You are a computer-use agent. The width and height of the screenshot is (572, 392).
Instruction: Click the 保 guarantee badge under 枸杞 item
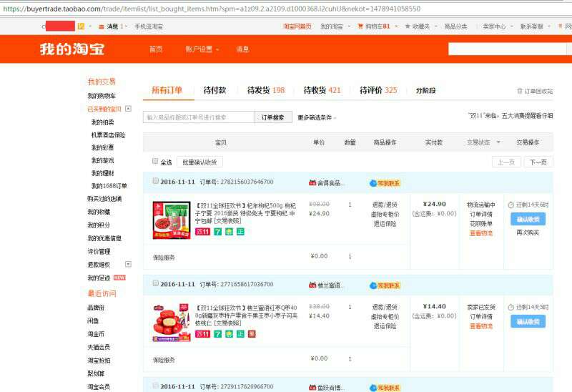229,232
